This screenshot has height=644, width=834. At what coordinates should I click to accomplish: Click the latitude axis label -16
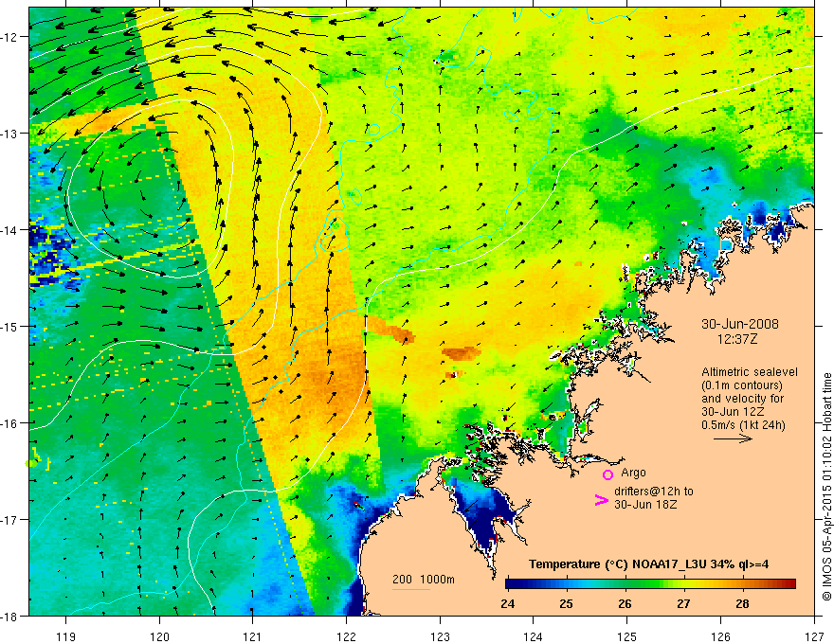click(11, 423)
